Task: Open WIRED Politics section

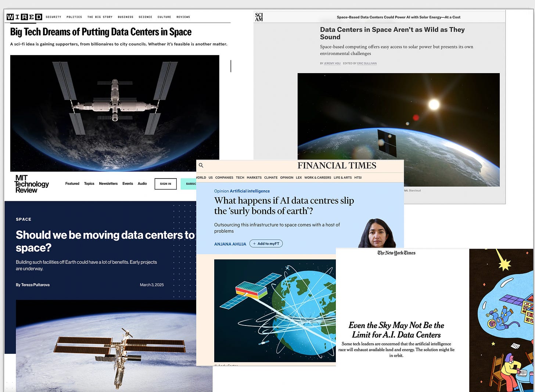Action: pyautogui.click(x=74, y=17)
